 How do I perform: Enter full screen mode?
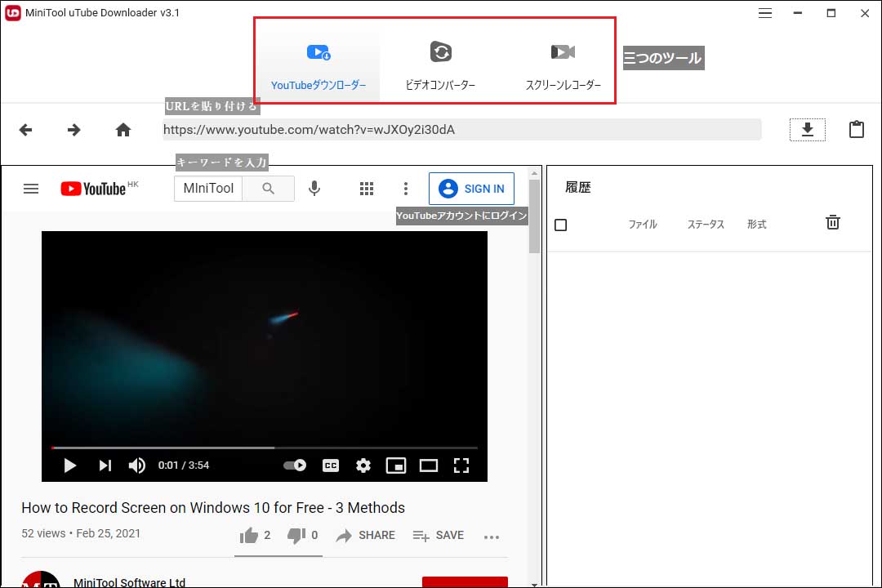(x=461, y=465)
